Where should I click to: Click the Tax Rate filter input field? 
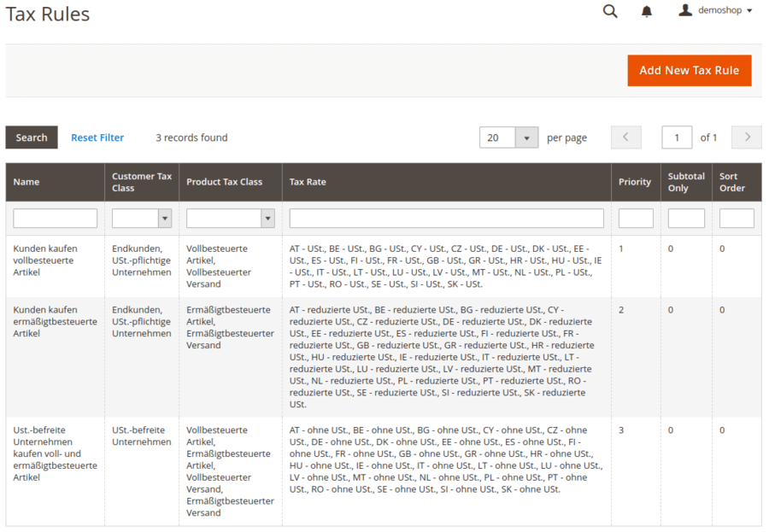[x=446, y=219]
